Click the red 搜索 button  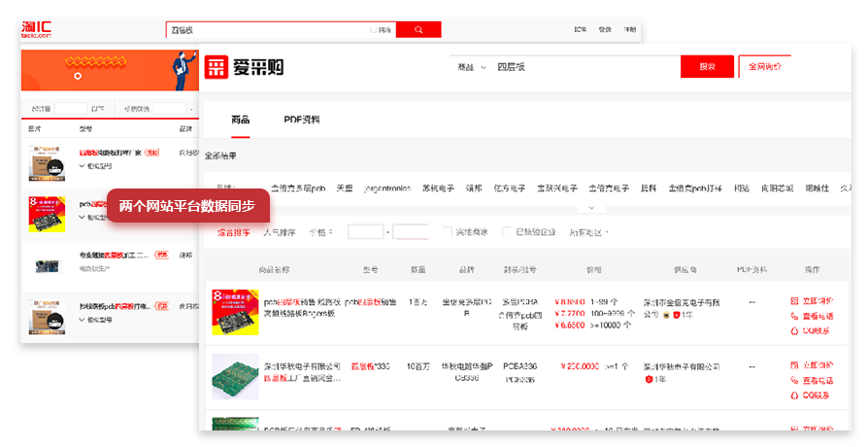click(707, 67)
